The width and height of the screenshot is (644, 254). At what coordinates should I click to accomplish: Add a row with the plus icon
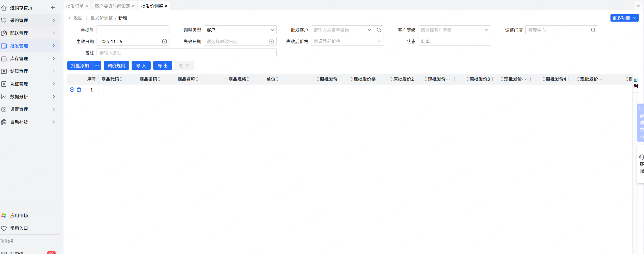tap(72, 90)
